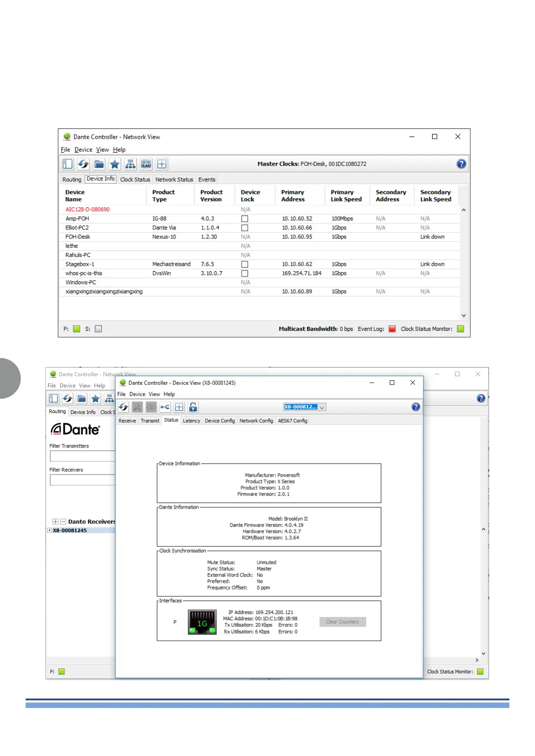Screen dimensions: 535x756
Task: Open the AES67 Config tab
Action: click(292, 421)
